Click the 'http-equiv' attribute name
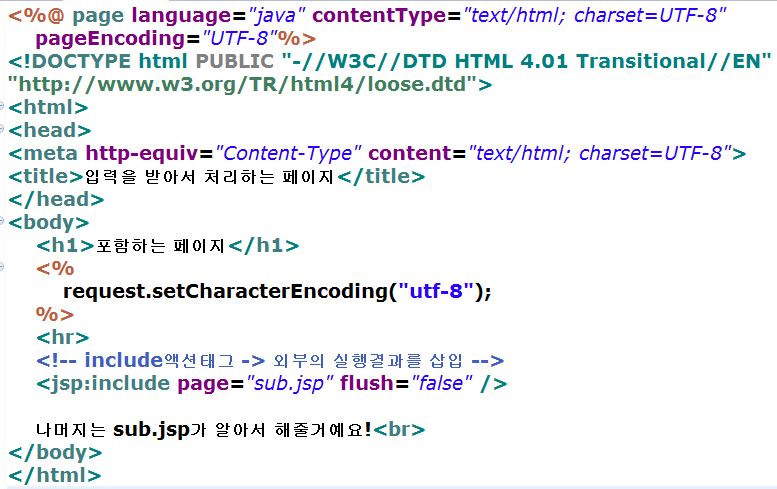 (142, 154)
